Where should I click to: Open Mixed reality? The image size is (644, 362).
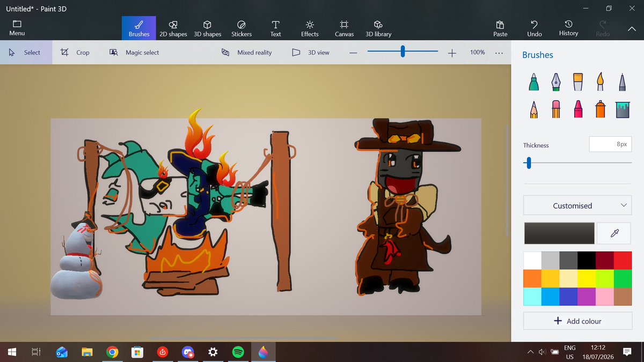[247, 53]
